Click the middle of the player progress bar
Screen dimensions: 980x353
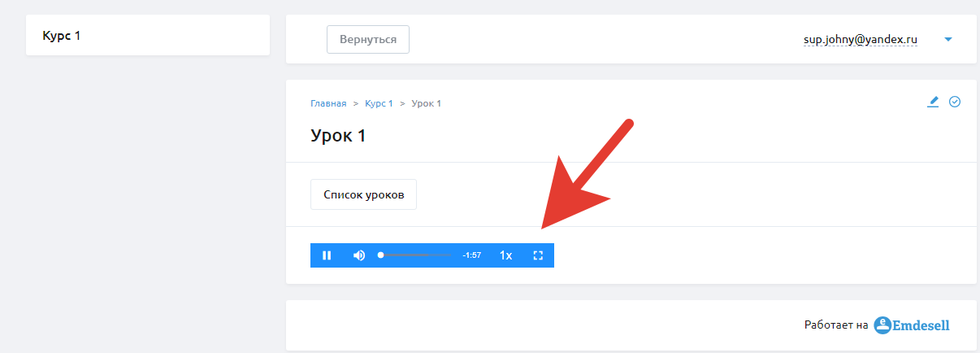[415, 255]
